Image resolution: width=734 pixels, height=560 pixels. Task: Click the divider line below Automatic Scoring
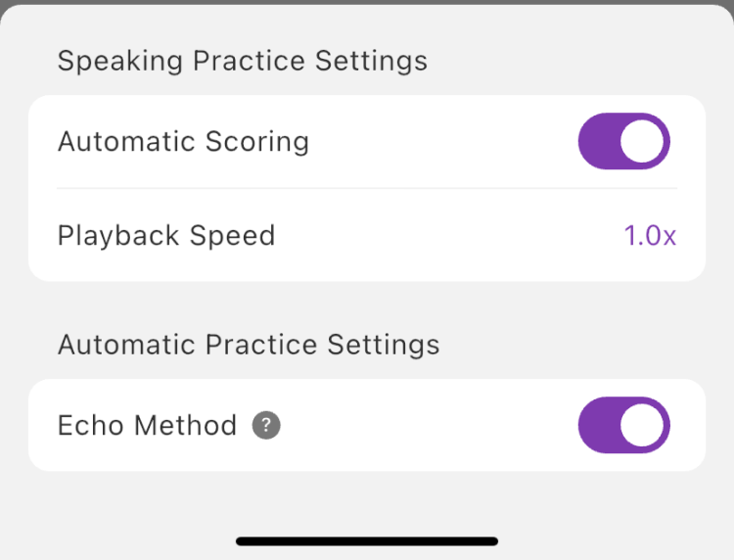[x=367, y=188]
